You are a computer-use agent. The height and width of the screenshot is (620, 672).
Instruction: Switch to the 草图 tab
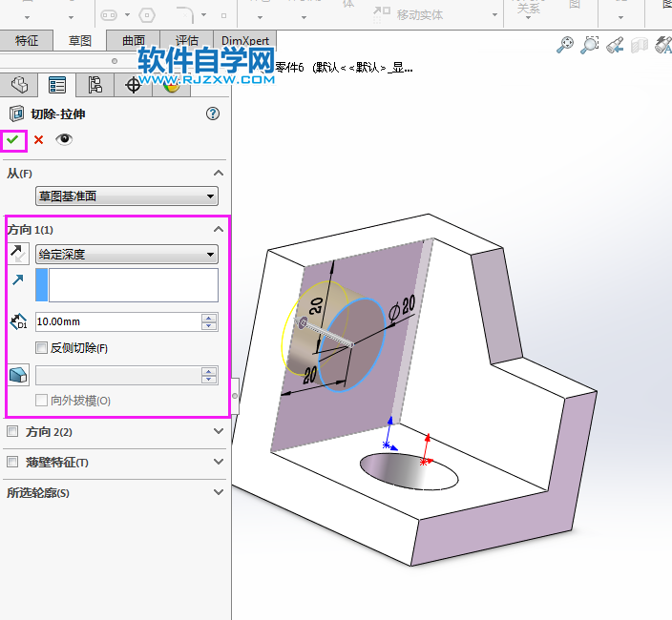click(x=80, y=41)
